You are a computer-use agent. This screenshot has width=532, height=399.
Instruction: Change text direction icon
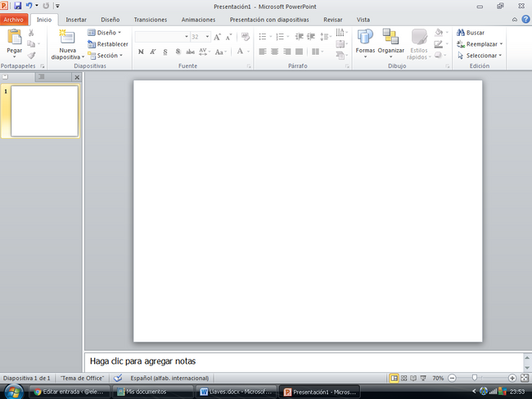(341, 33)
